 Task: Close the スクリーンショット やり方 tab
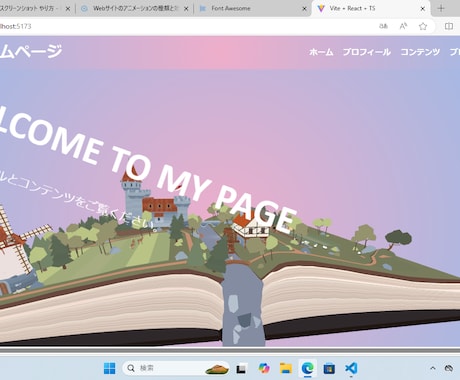click(68, 9)
